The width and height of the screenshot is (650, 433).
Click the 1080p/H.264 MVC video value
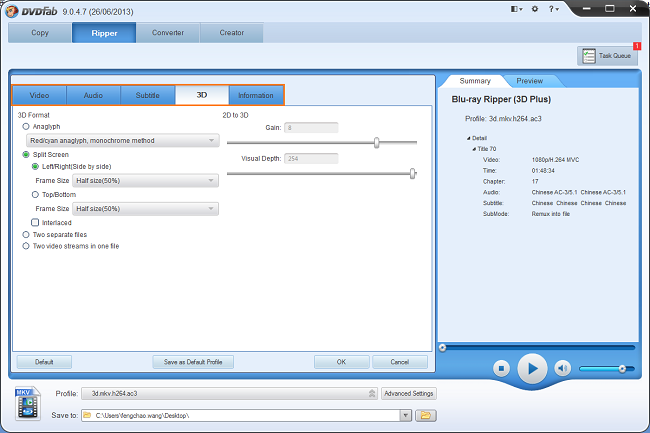pos(555,160)
